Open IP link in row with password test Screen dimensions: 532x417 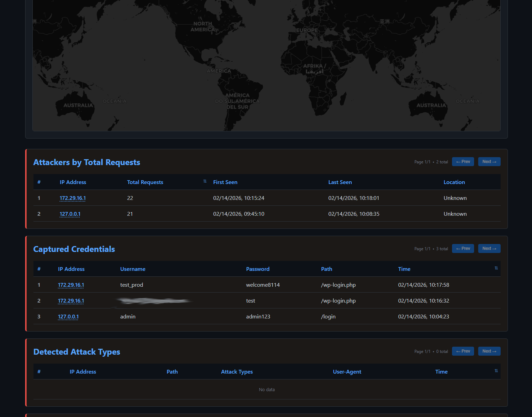71,301
